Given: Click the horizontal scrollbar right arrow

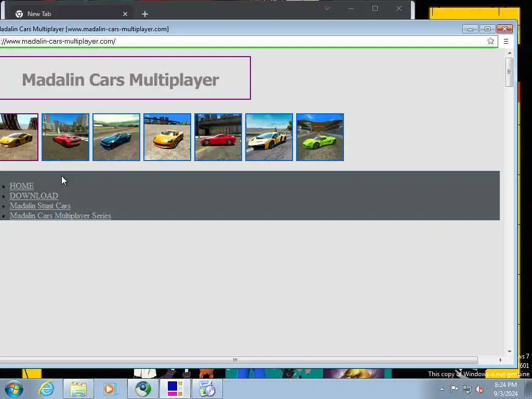Looking at the screenshot, I should 500,360.
